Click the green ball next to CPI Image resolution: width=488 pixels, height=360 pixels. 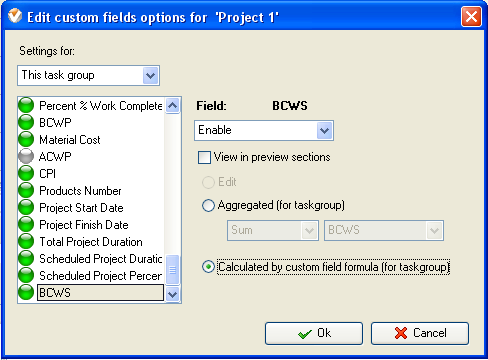(x=26, y=173)
